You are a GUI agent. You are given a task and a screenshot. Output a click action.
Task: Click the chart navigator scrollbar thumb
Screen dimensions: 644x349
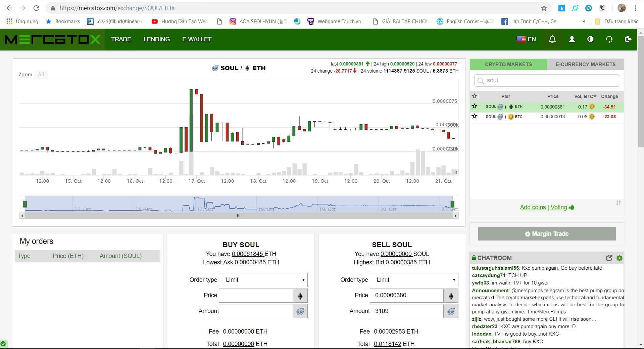click(x=239, y=216)
